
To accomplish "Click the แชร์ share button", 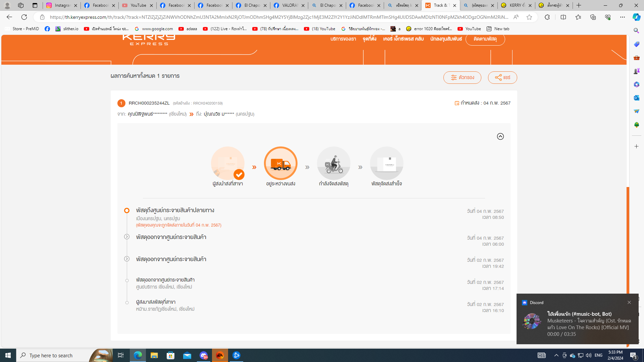I will coord(502,77).
